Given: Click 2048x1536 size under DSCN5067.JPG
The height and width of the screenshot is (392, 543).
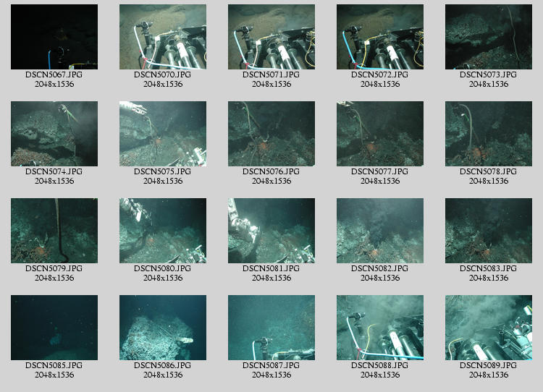Looking at the screenshot, I should pos(54,84).
